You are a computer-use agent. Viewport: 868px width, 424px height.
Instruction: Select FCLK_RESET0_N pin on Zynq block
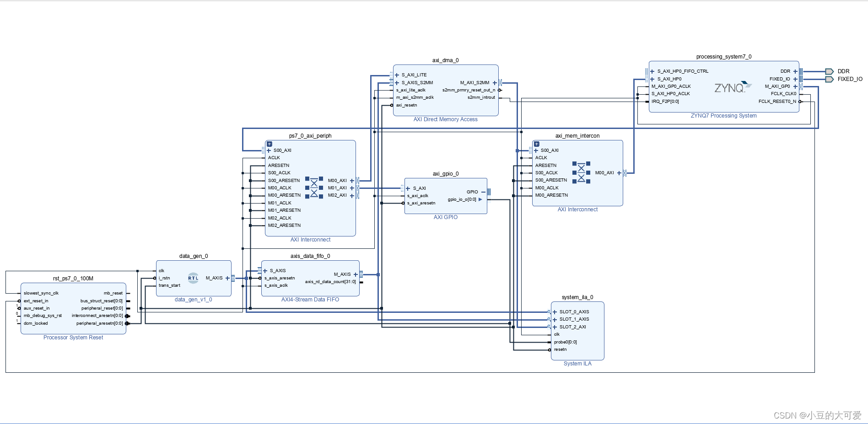[777, 102]
